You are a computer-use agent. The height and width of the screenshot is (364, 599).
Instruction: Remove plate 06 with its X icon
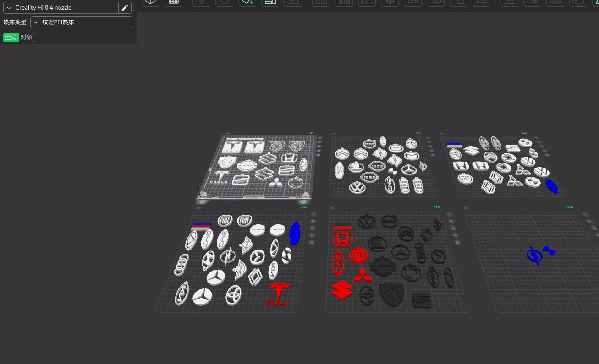click(585, 214)
